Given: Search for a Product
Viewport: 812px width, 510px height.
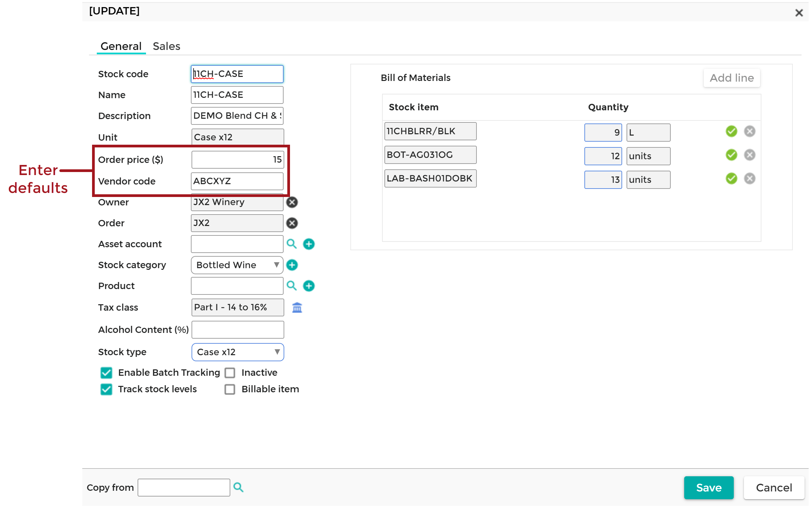Looking at the screenshot, I should (x=292, y=286).
